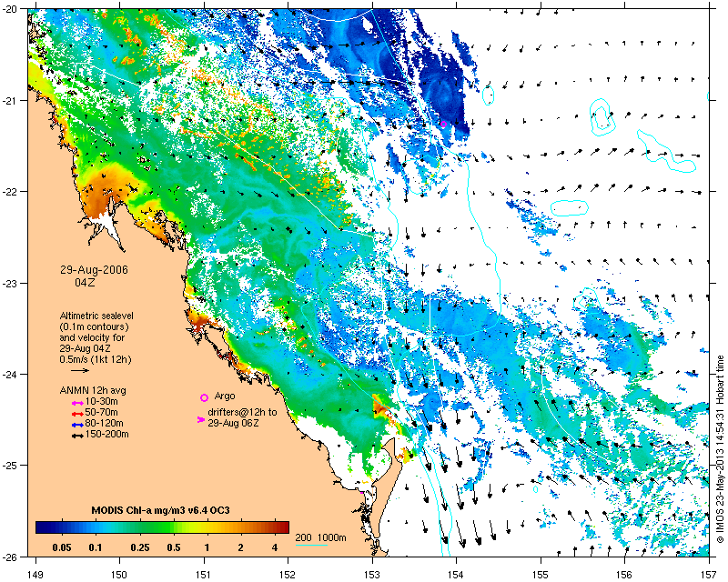Click the colorbar tick label 0.25
728x582 pixels.
coord(140,547)
